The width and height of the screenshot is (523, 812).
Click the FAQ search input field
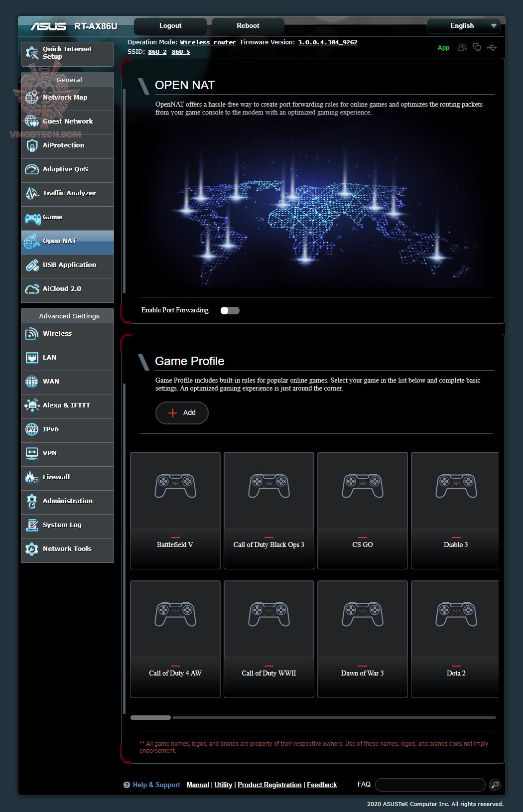(430, 785)
